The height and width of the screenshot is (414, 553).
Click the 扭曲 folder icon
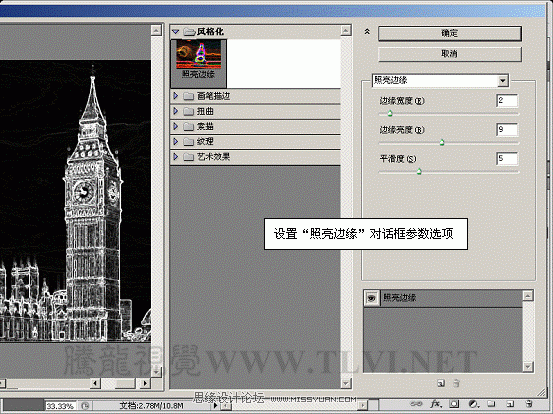(x=189, y=111)
